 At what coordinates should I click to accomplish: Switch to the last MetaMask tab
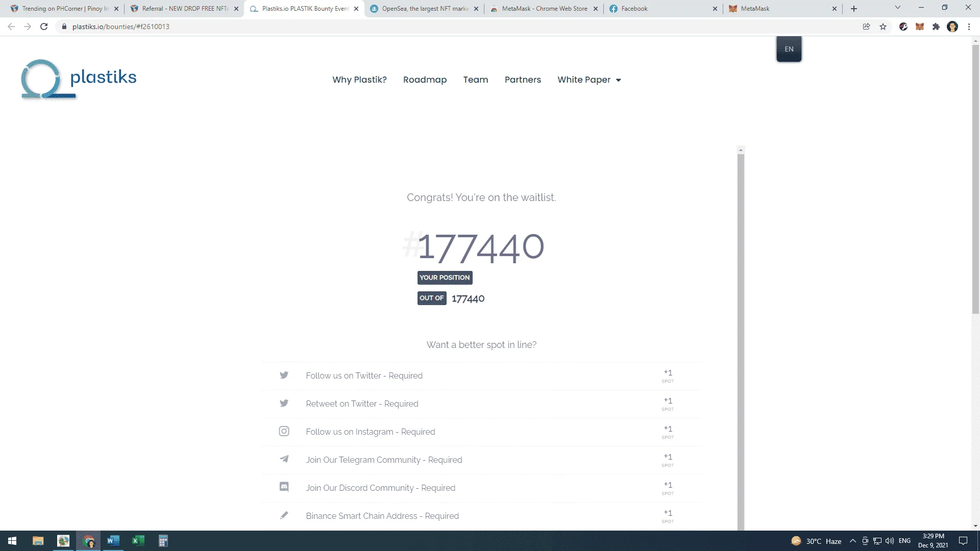click(783, 9)
